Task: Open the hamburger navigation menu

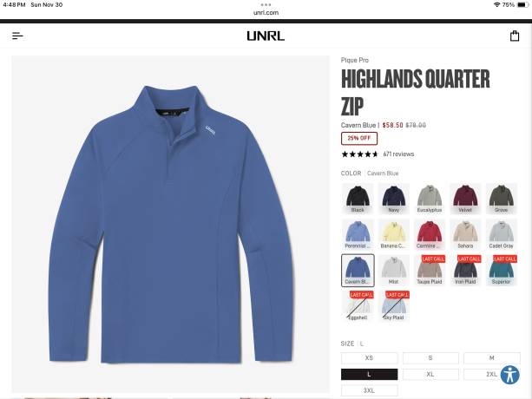Action: pos(17,36)
